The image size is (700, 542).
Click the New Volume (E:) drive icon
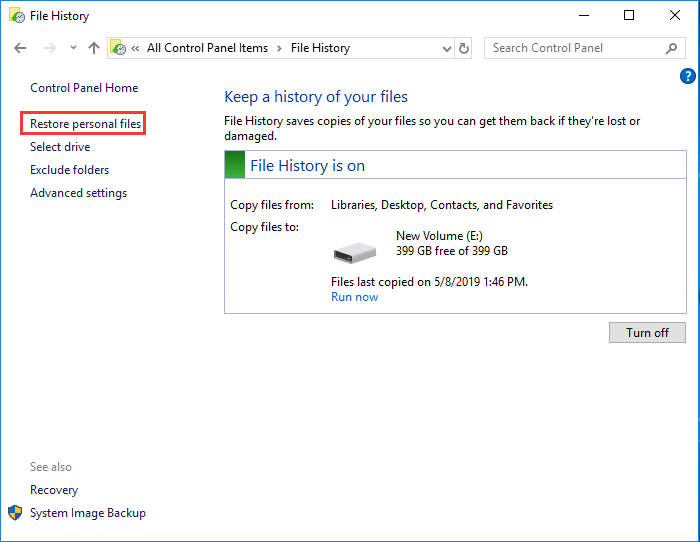pyautogui.click(x=355, y=252)
